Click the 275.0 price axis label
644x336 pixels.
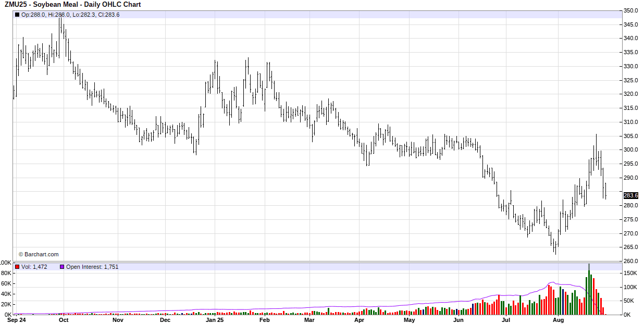pos(631,219)
